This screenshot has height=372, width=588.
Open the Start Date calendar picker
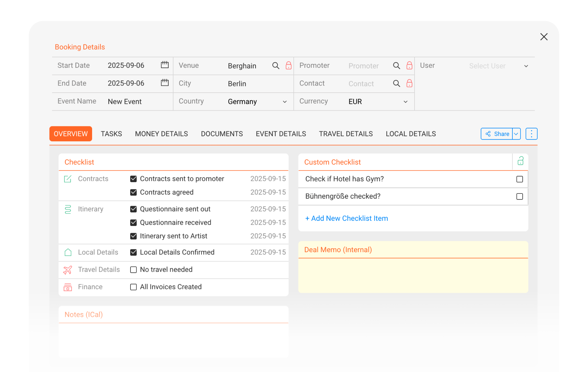[x=165, y=65]
